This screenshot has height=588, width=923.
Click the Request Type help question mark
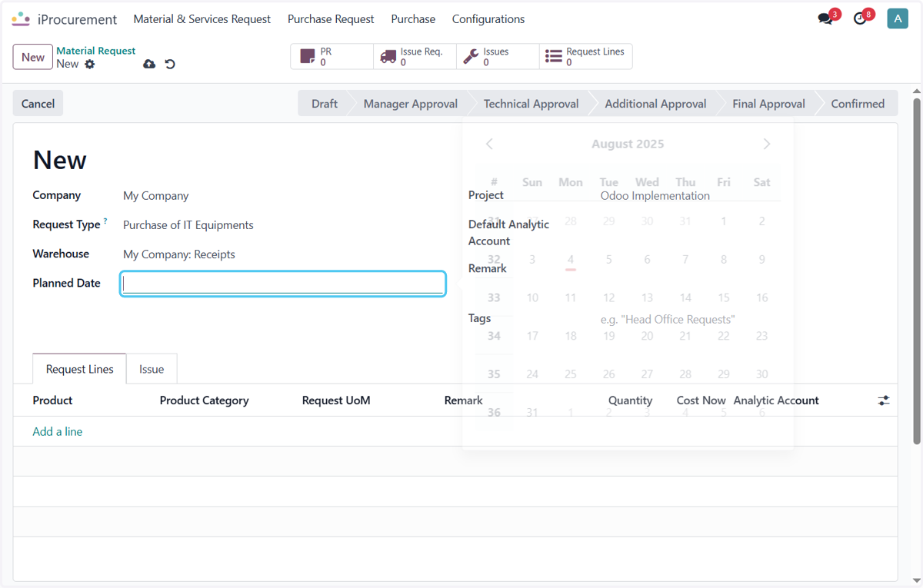click(105, 221)
